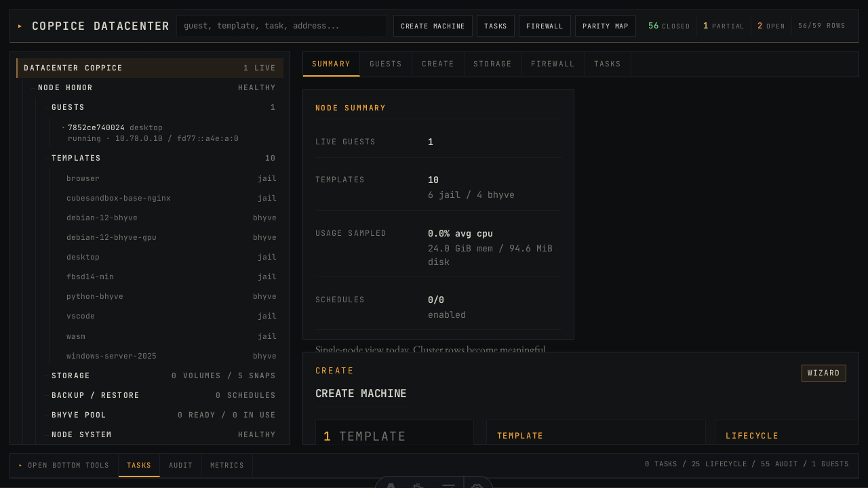The image size is (868, 488).
Task: Focus the guest, template, task search field
Action: coord(281,26)
